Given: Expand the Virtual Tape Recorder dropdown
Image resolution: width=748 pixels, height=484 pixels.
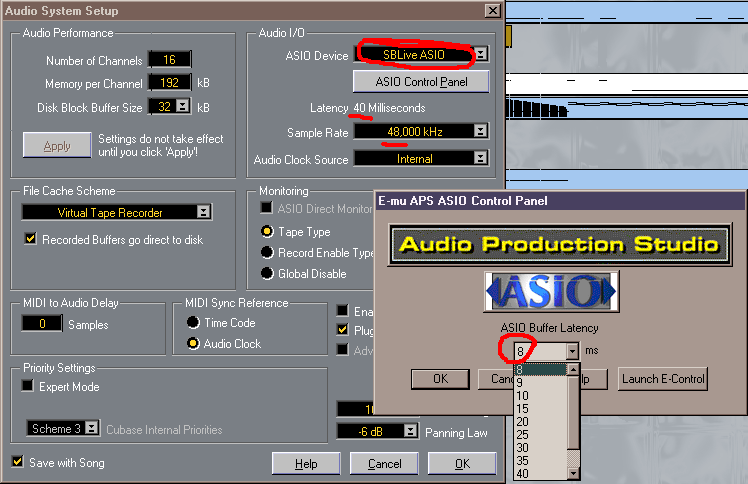Looking at the screenshot, I should tap(204, 212).
